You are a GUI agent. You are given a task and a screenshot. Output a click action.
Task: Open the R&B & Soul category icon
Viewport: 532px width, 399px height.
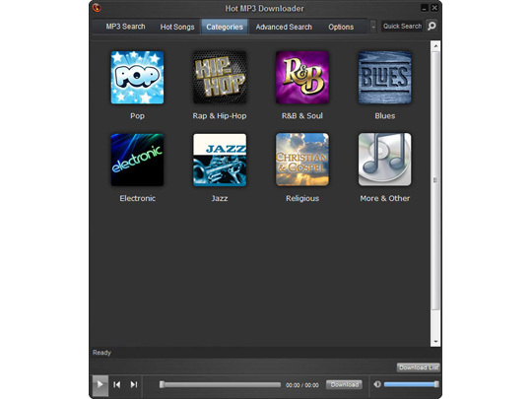point(302,78)
